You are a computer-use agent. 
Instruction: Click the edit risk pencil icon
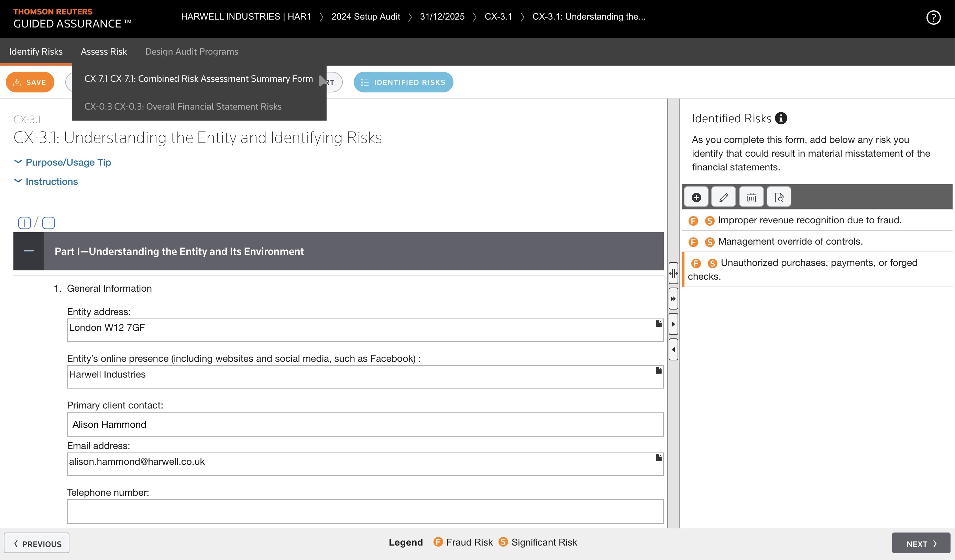pyautogui.click(x=723, y=197)
